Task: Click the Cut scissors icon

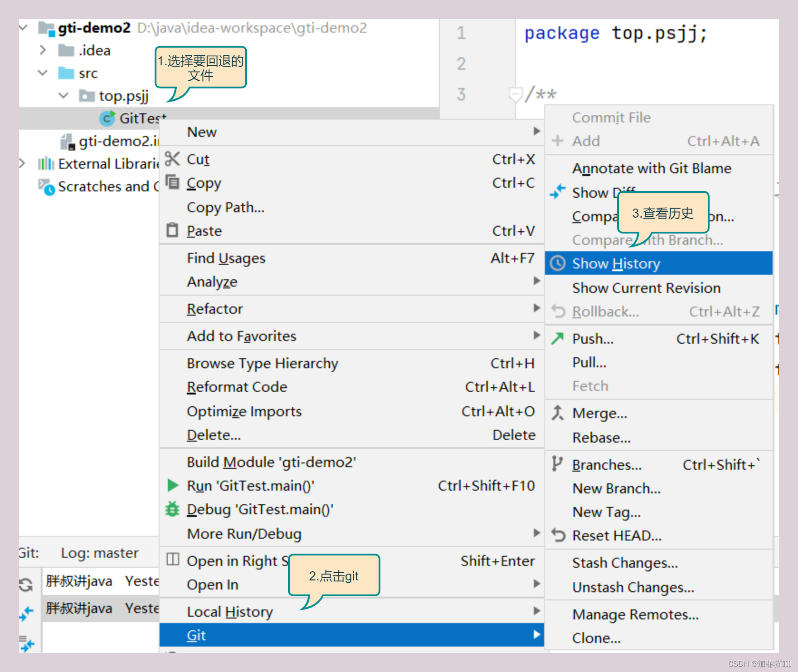Action: coord(172,159)
